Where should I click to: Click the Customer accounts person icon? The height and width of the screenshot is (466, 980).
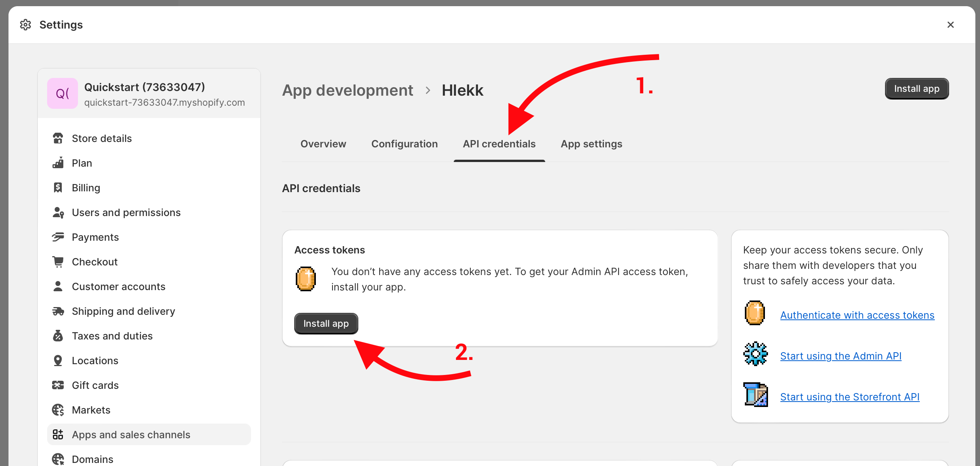point(58,287)
